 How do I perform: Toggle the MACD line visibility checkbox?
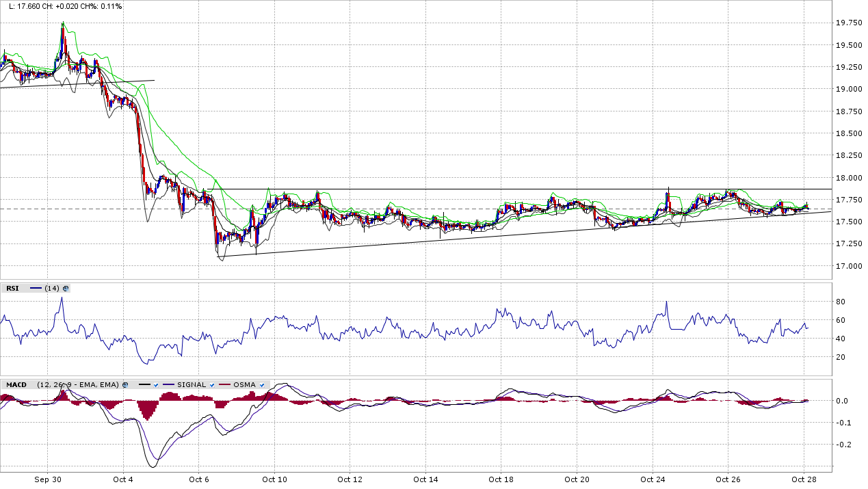[157, 385]
